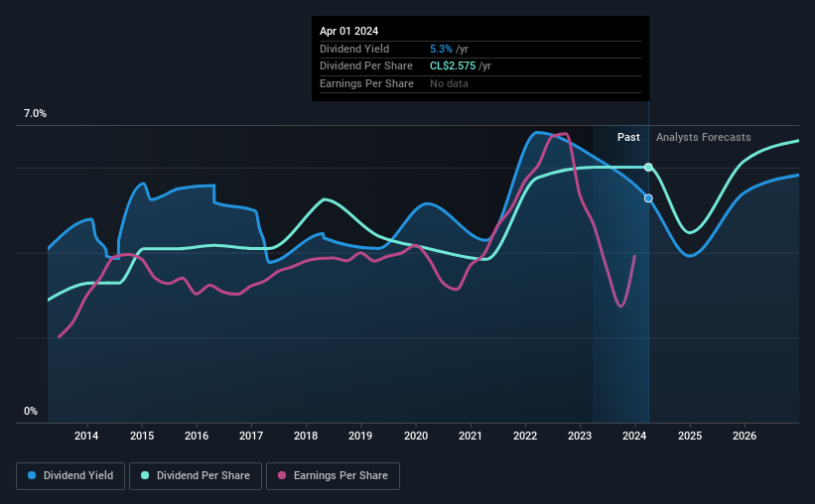This screenshot has height=504, width=815.
Task: Click the pink Earnings Per Share legend dot
Action: pos(282,475)
